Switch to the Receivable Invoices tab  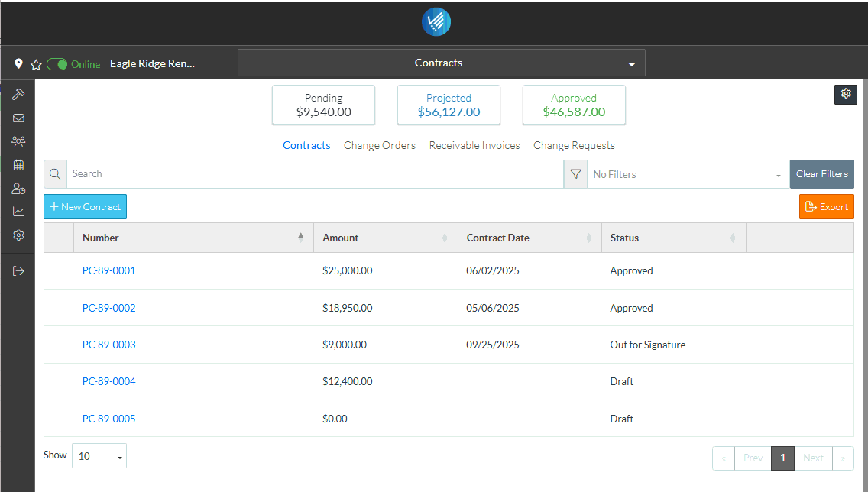[474, 145]
